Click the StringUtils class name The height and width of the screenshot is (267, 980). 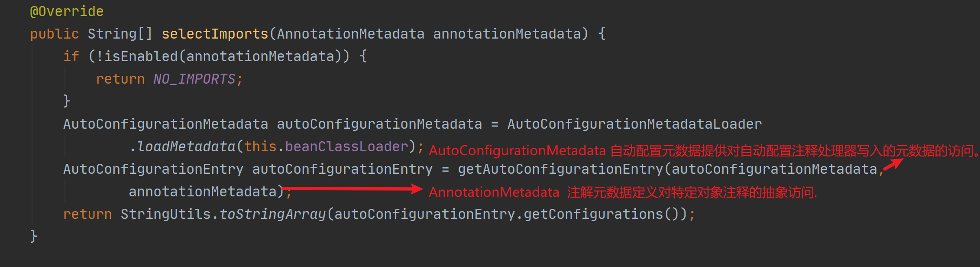(x=165, y=214)
